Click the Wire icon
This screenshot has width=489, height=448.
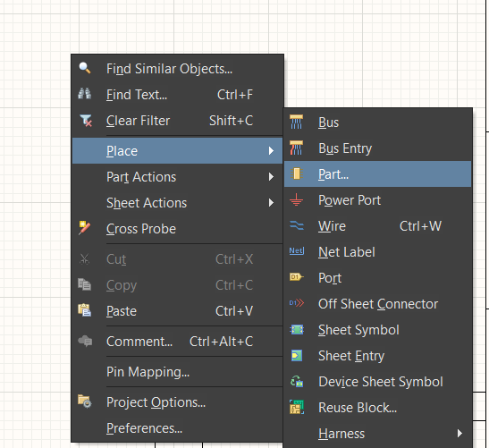(x=297, y=225)
